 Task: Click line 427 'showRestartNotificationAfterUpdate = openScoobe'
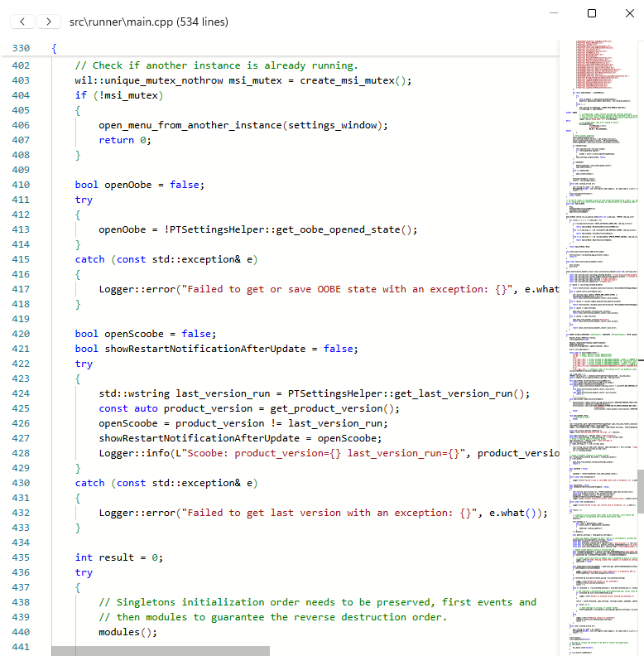pos(240,438)
